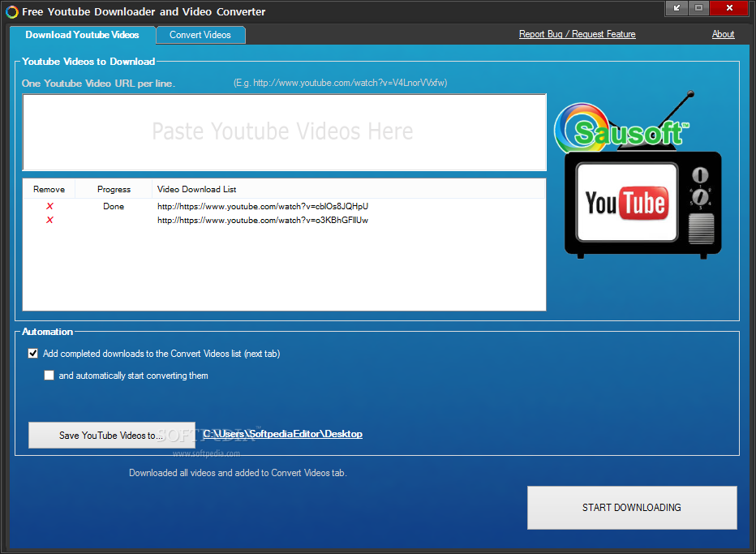
Task: Click START DOWNLOADING
Action: coord(632,508)
